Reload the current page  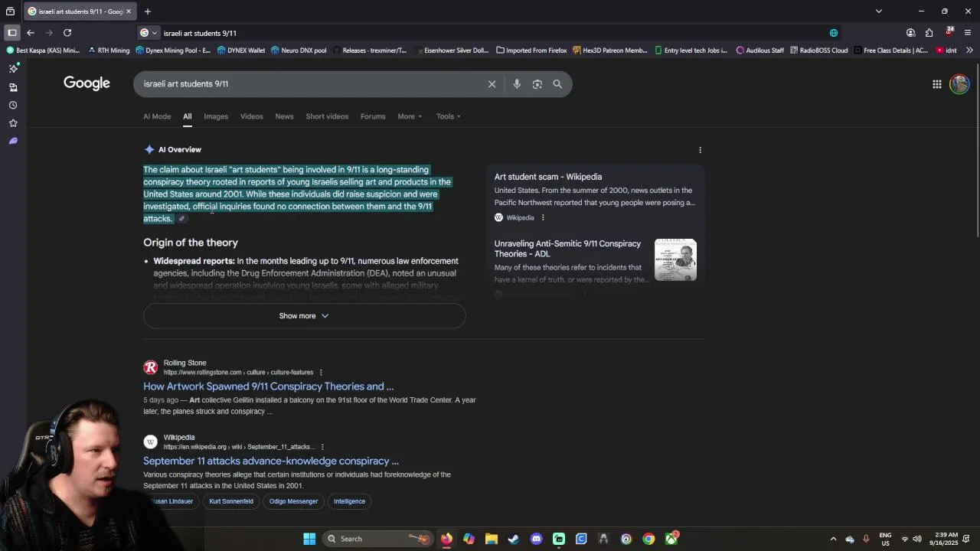[x=67, y=33]
